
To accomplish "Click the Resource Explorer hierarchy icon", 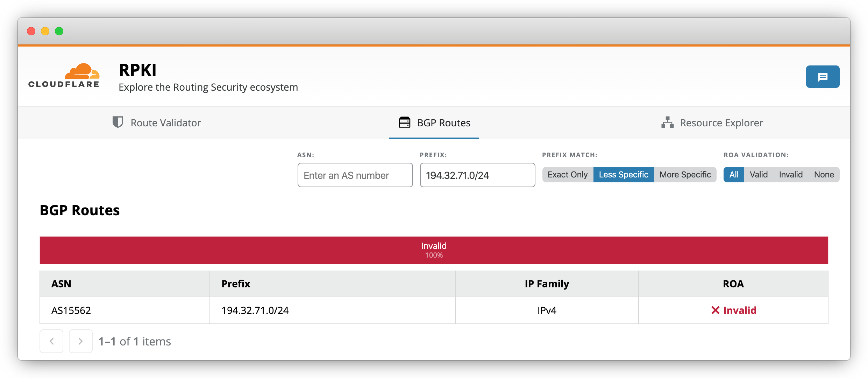I will coord(667,122).
